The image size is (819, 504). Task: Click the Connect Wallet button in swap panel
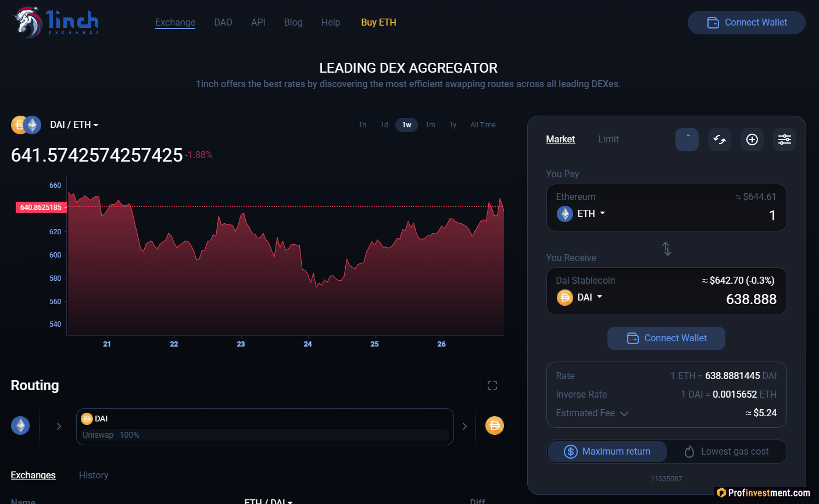tap(666, 338)
